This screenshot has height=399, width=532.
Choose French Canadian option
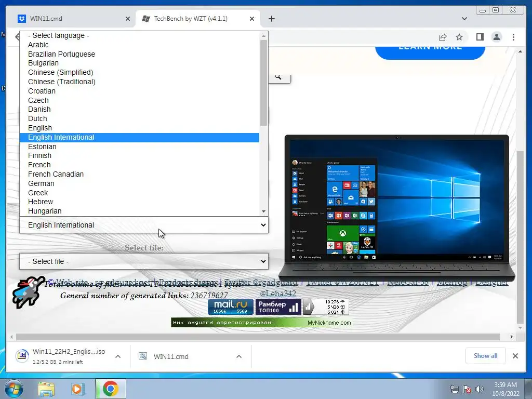click(139, 174)
